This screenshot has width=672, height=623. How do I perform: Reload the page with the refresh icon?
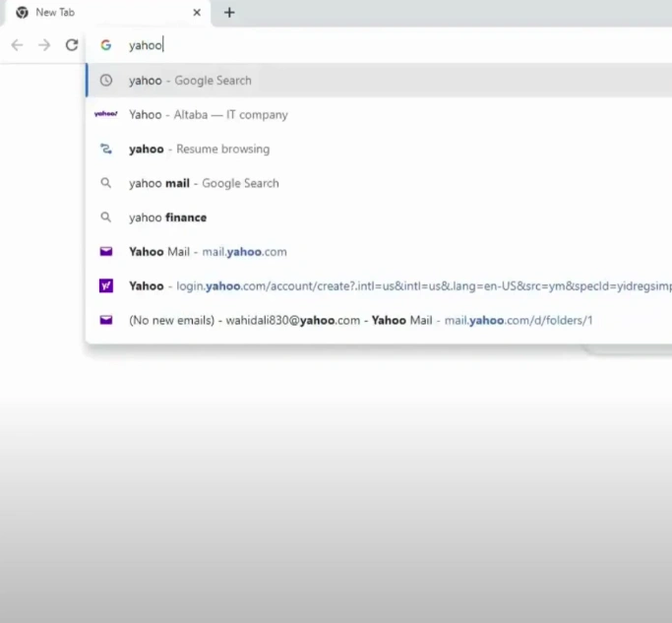[x=72, y=45]
